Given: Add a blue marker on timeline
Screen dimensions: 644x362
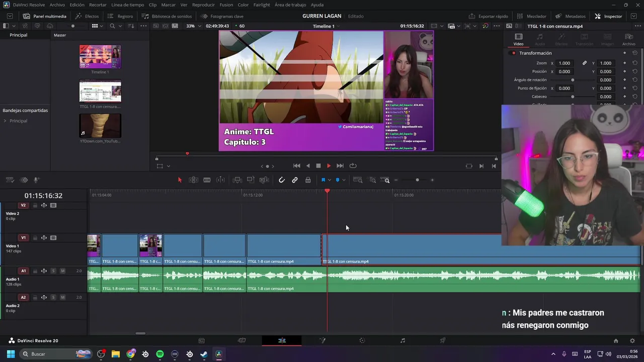Looking at the screenshot, I should click(x=338, y=180).
